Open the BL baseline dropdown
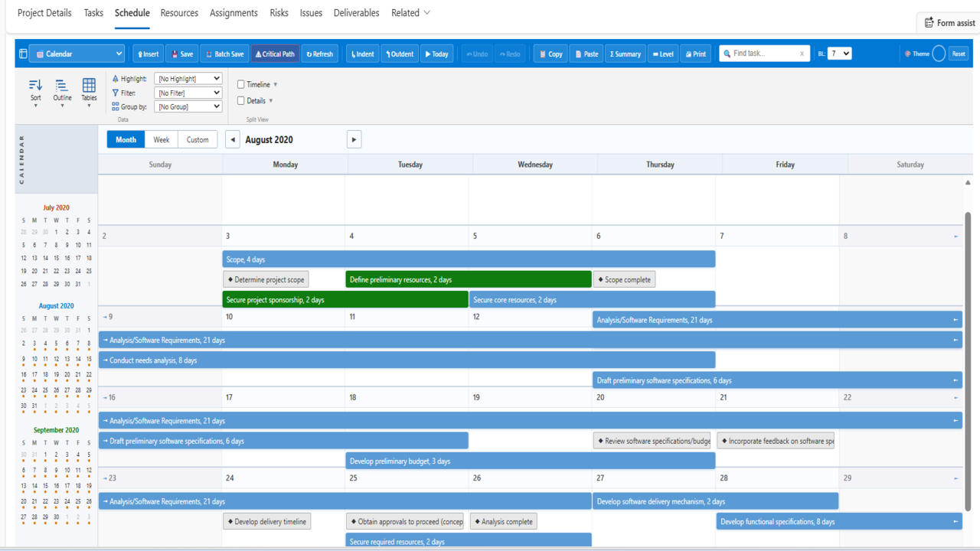Image resolution: width=980 pixels, height=551 pixels. pos(840,54)
